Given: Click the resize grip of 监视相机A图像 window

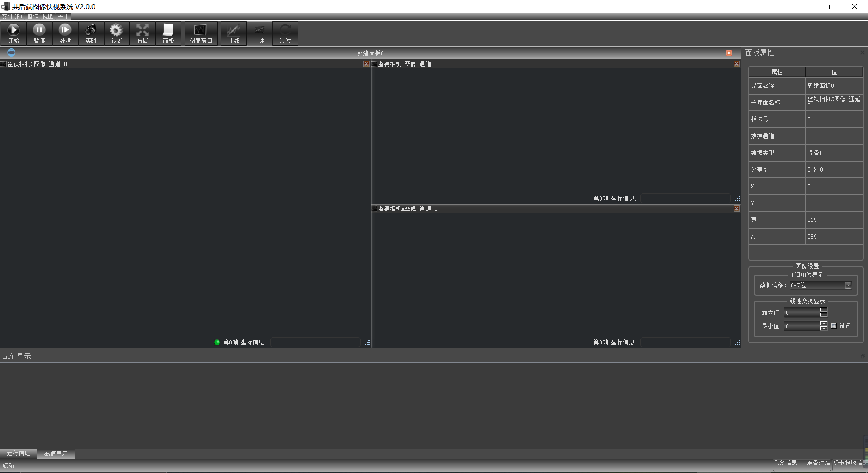Looking at the screenshot, I should pyautogui.click(x=738, y=343).
